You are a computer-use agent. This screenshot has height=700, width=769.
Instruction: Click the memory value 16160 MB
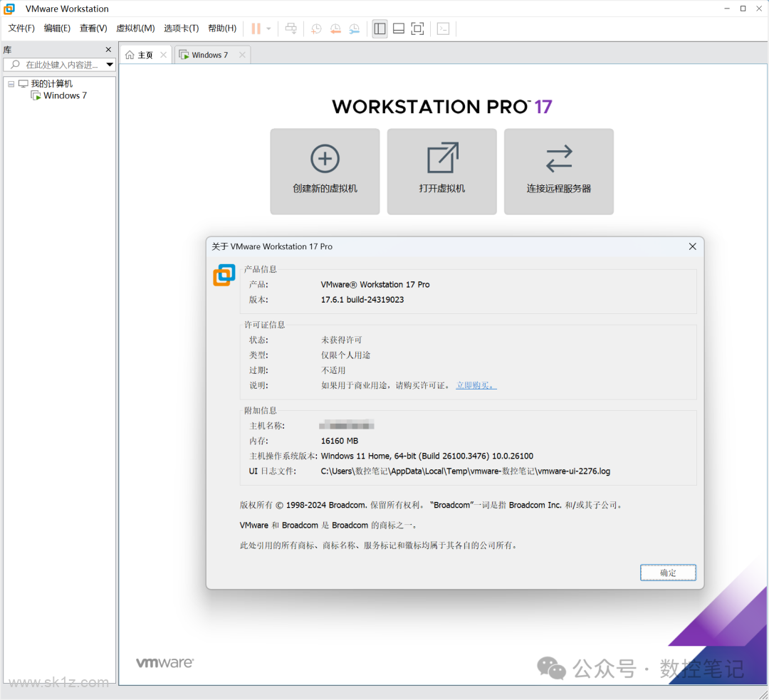tap(340, 441)
